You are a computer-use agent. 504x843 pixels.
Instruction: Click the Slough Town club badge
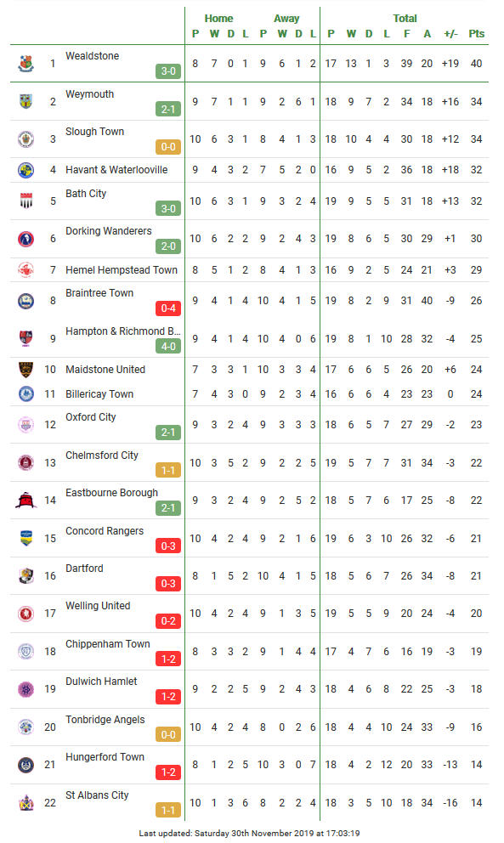(25, 139)
